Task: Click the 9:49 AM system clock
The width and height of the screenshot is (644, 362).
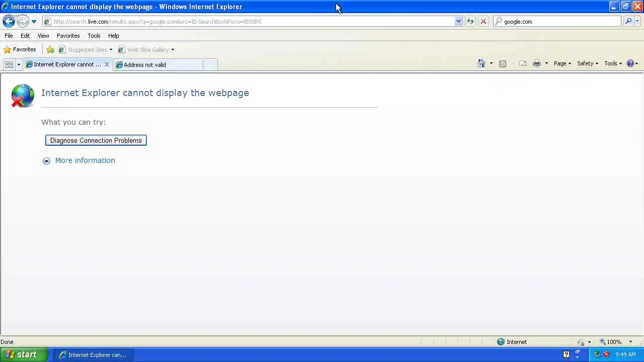Action: 625,354
